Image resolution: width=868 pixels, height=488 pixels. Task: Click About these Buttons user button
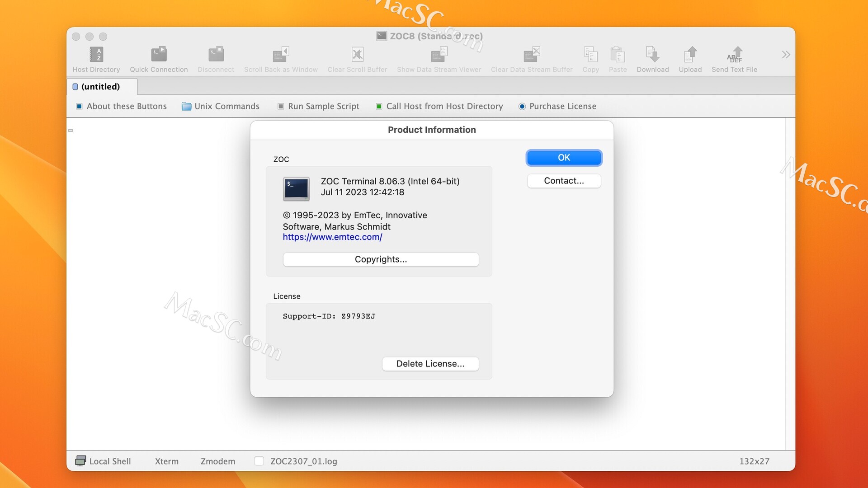click(122, 106)
